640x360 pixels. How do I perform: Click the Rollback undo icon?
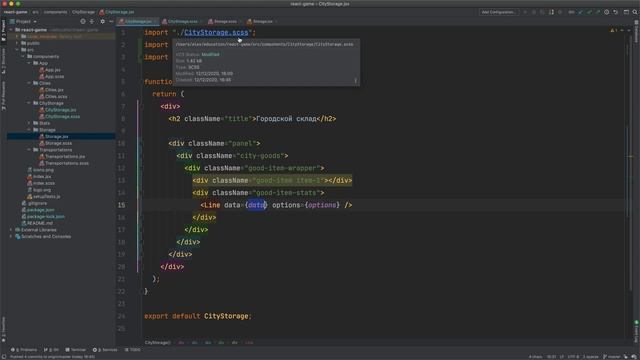point(616,12)
